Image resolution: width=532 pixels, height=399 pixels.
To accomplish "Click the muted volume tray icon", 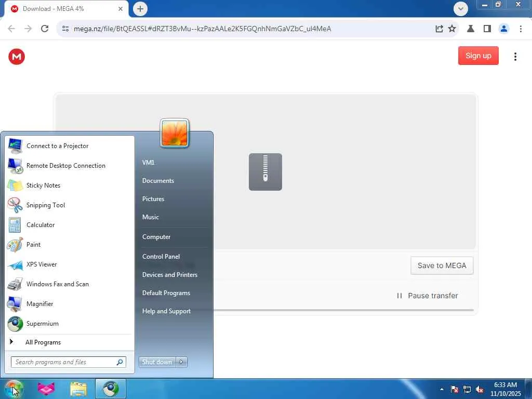I will point(480,389).
